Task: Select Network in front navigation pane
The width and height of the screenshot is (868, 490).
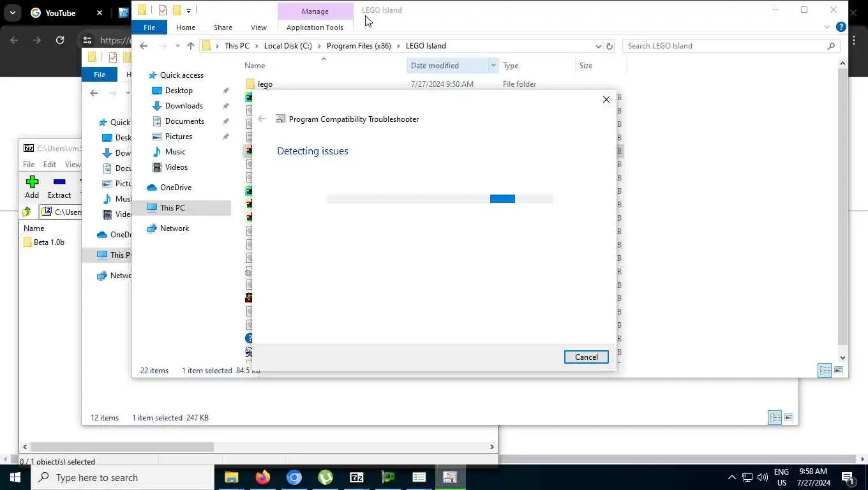Action: pos(174,228)
